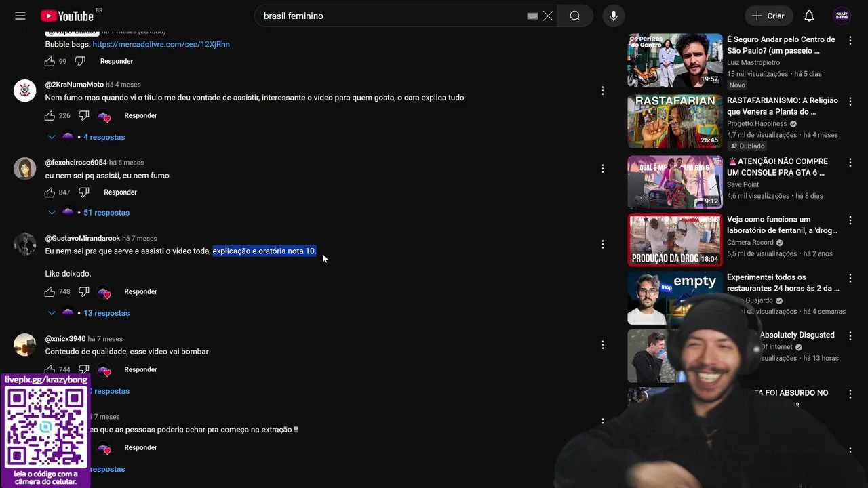Open menu for the RASTAFARIANISMO video
868x488 pixels.
850,102
